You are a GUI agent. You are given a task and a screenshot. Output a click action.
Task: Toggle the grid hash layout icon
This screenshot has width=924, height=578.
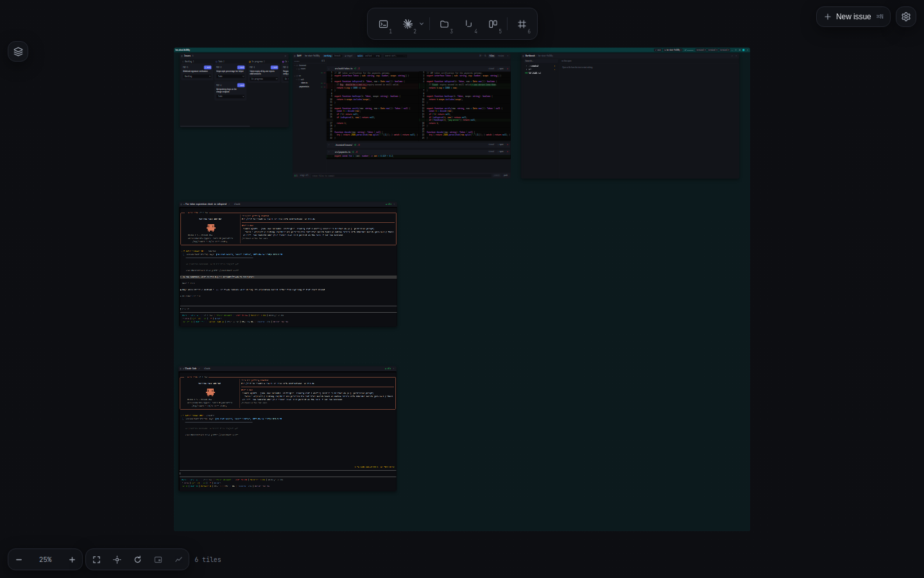(x=522, y=24)
